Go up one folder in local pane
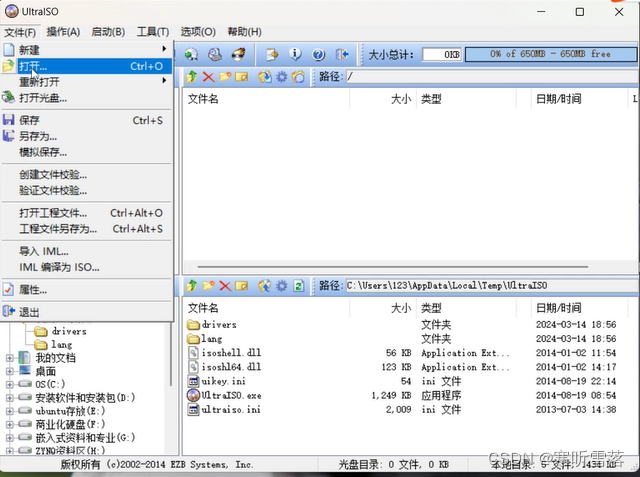Image resolution: width=640 pixels, height=477 pixels. [191, 286]
